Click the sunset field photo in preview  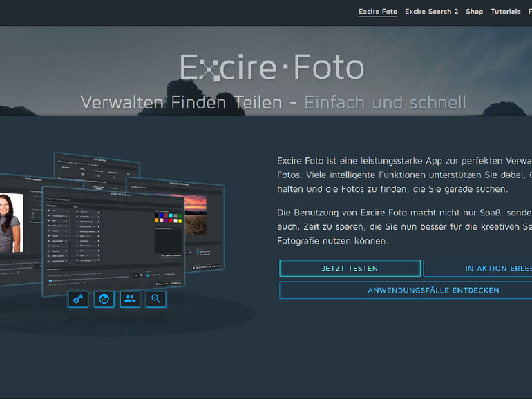(194, 214)
